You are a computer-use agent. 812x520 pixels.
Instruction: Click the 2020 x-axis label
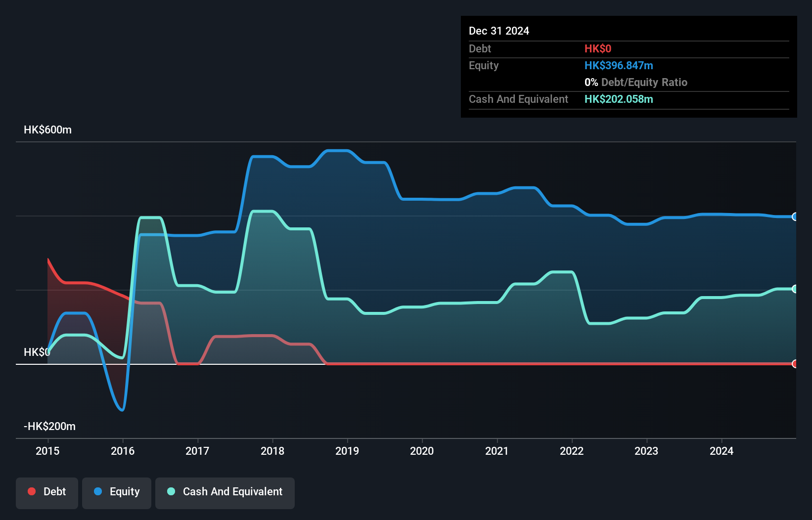click(x=422, y=451)
